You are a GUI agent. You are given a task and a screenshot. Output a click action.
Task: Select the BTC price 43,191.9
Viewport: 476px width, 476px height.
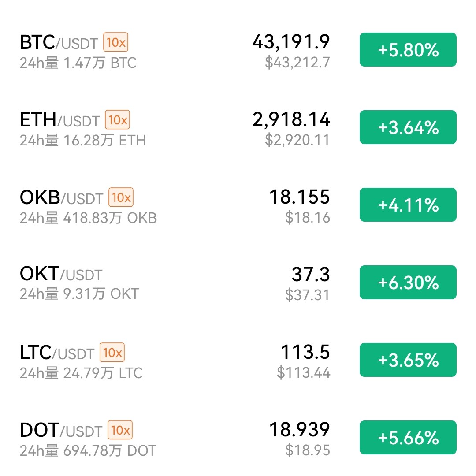point(291,42)
